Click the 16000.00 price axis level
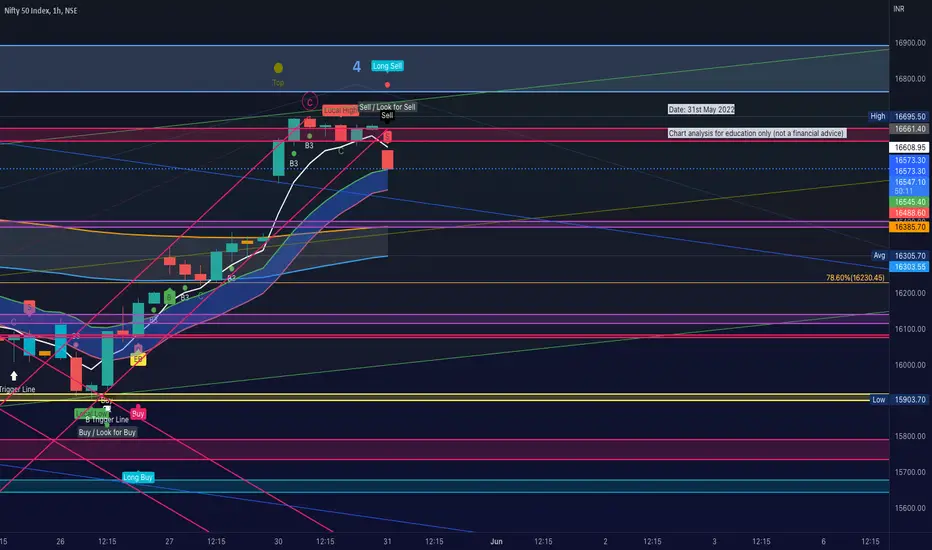Image resolution: width=932 pixels, height=550 pixels. pos(910,365)
